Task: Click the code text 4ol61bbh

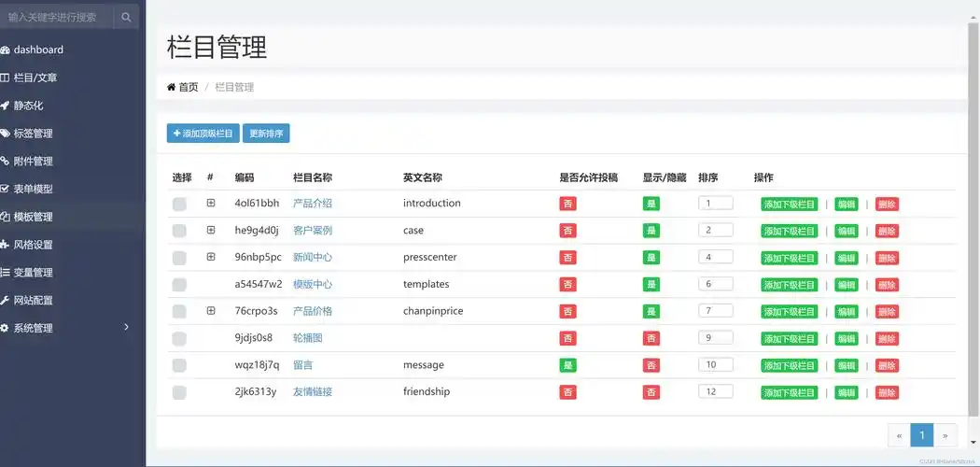Action: pos(257,204)
